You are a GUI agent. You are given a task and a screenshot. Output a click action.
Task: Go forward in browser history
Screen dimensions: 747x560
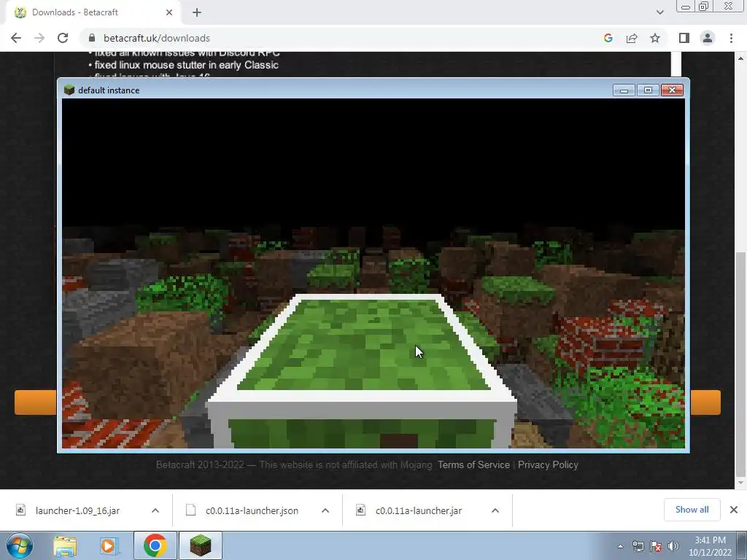point(39,38)
